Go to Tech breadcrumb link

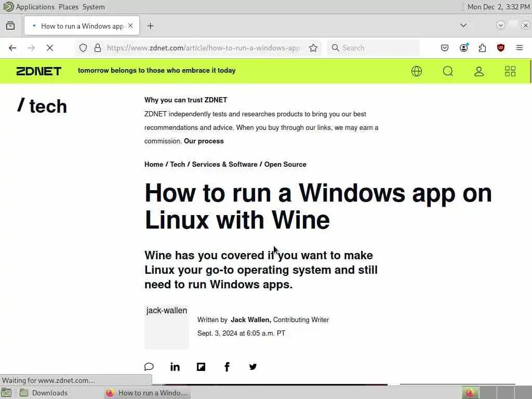tap(178, 164)
